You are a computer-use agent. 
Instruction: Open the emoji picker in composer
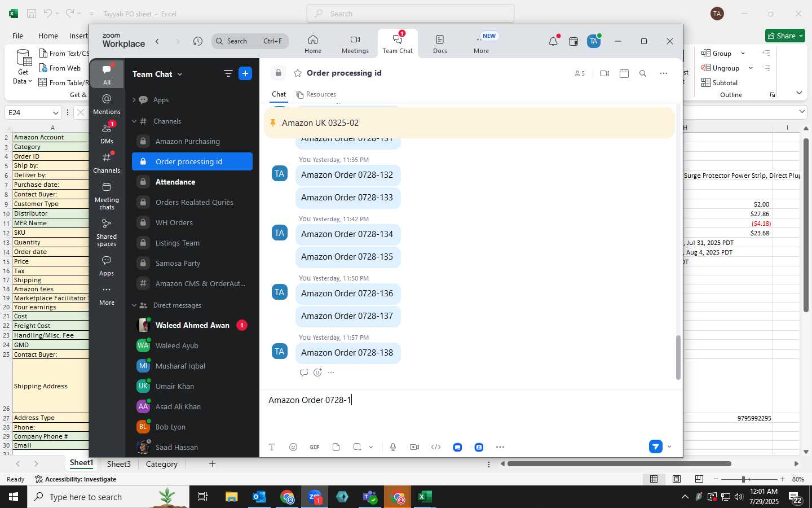[x=293, y=447]
